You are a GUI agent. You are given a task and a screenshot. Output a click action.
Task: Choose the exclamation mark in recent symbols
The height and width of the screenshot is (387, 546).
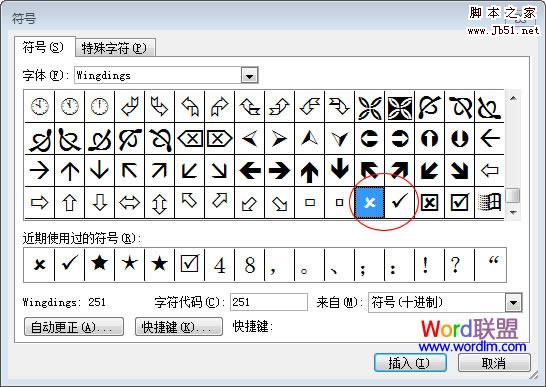point(429,264)
